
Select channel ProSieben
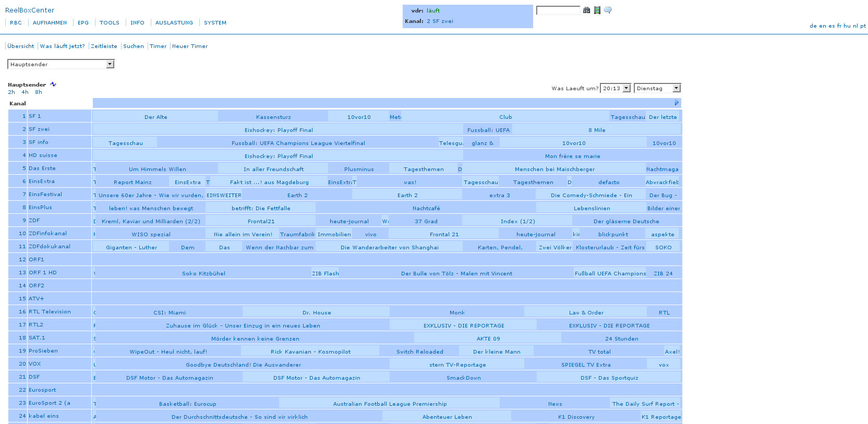(x=43, y=351)
